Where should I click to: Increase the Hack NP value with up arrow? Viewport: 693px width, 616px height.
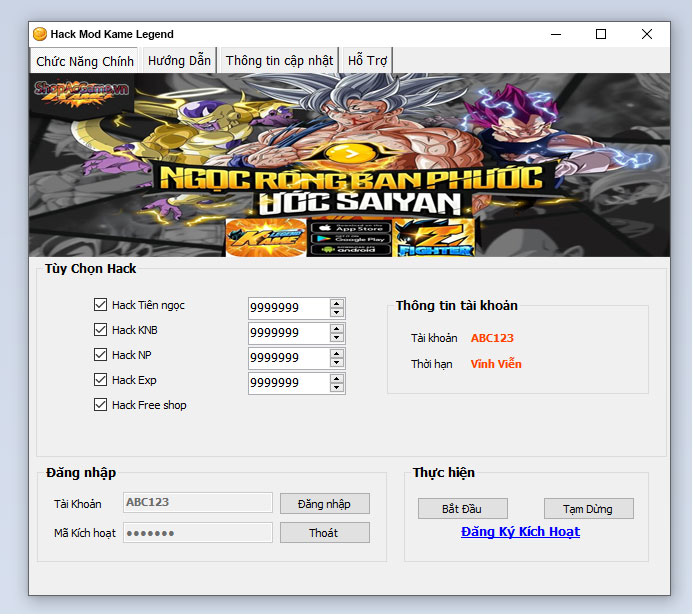tap(337, 354)
